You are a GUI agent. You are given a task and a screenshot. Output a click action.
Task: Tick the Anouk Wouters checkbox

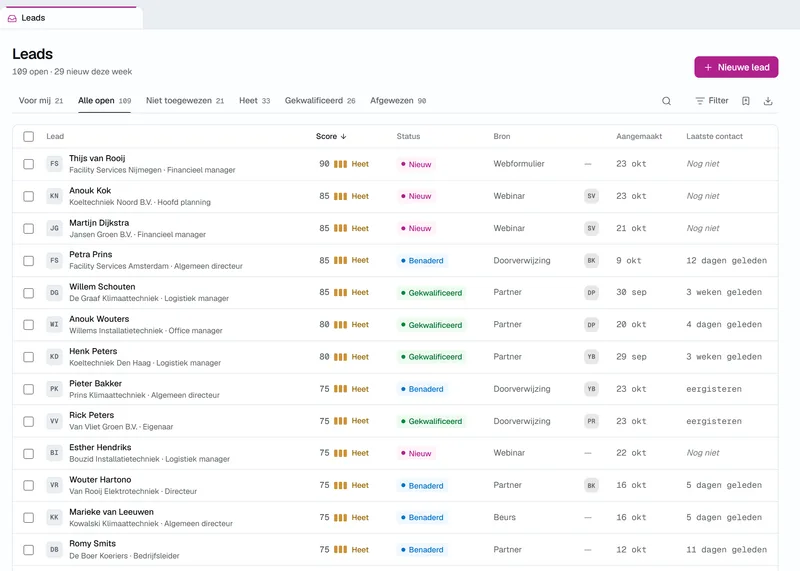point(29,325)
